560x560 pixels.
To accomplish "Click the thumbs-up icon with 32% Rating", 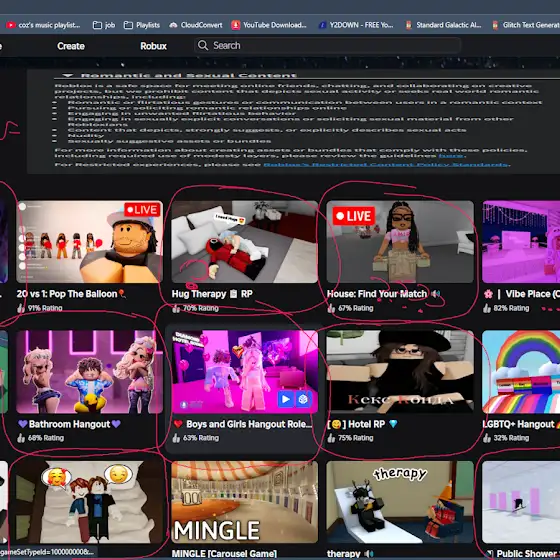I will pyautogui.click(x=487, y=438).
